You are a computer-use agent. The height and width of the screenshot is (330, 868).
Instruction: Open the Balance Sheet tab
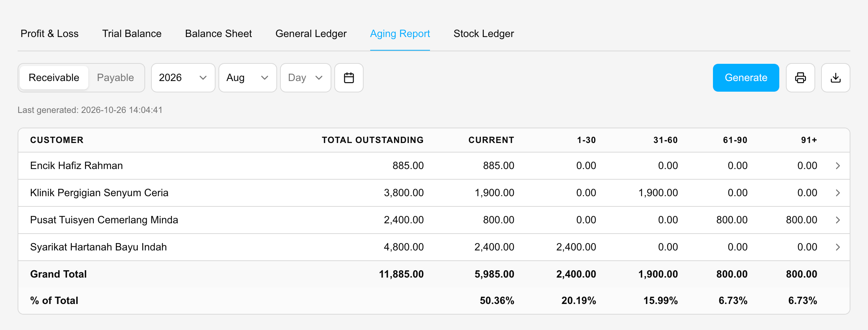(x=218, y=34)
